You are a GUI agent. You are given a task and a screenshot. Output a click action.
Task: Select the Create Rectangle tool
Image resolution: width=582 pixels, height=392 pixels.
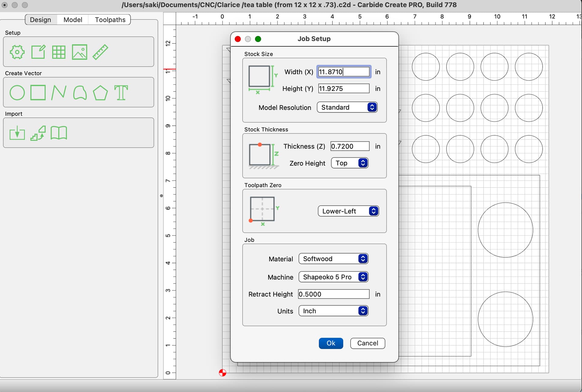[x=38, y=93]
